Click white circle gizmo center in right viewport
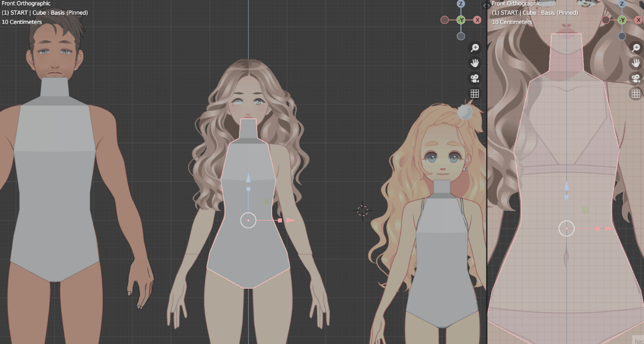 [566, 228]
